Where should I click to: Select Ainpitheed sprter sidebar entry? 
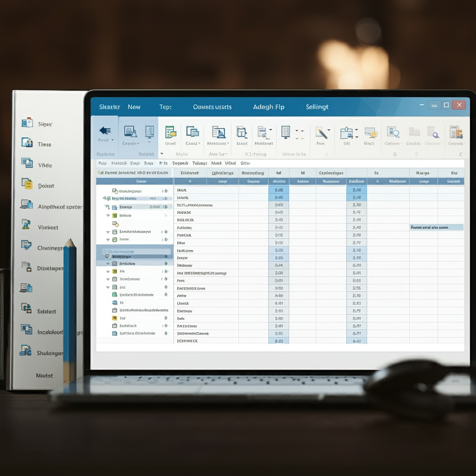60,207
